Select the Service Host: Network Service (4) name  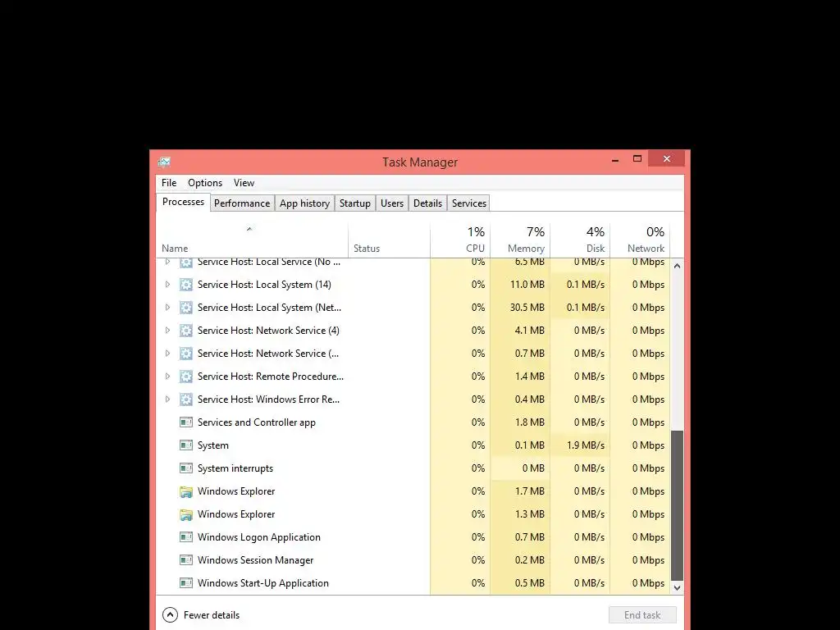click(x=268, y=331)
